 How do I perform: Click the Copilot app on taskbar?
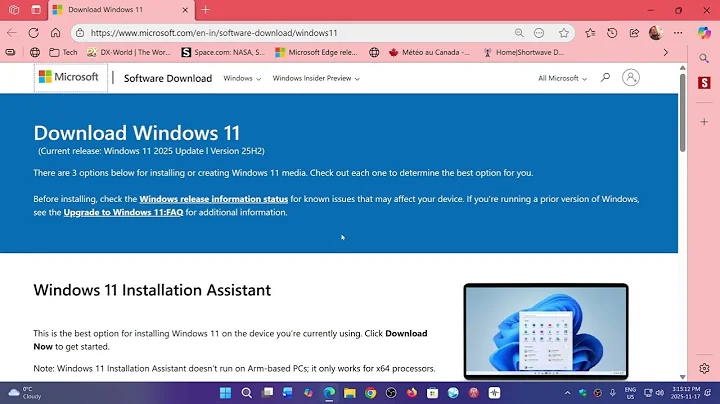309,393
